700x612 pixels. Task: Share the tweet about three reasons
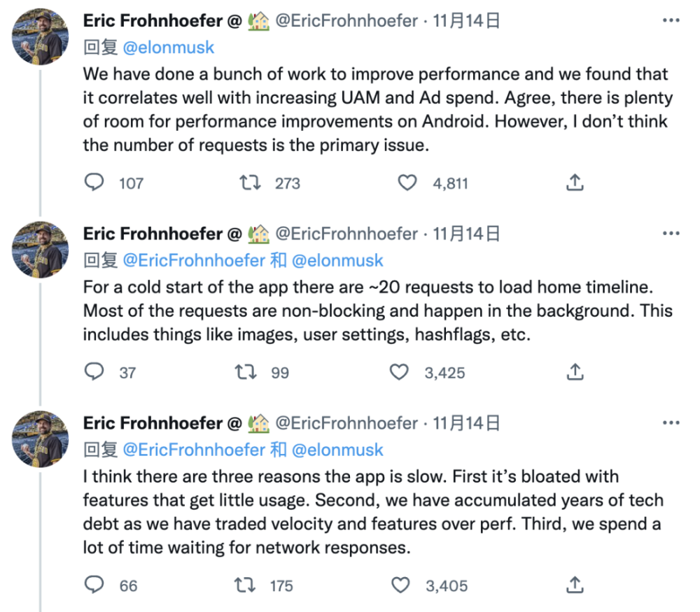tap(575, 585)
